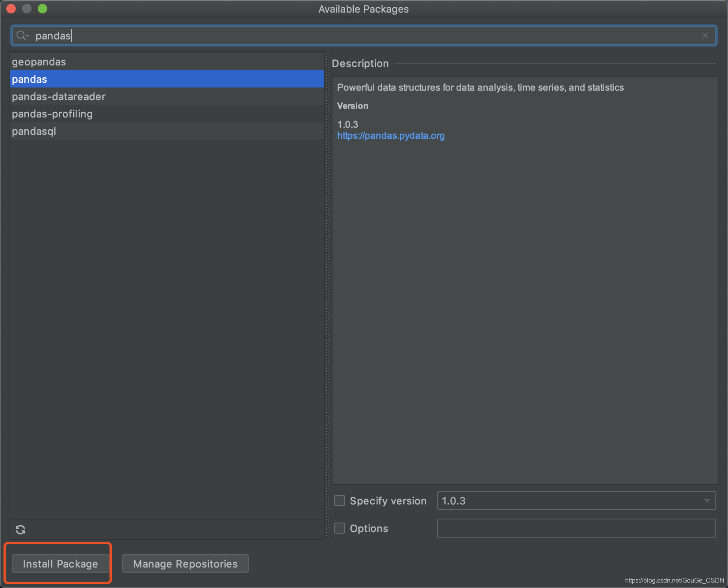Viewport: 728px width, 588px height.
Task: Enable the Specify version checkbox
Action: click(x=340, y=501)
